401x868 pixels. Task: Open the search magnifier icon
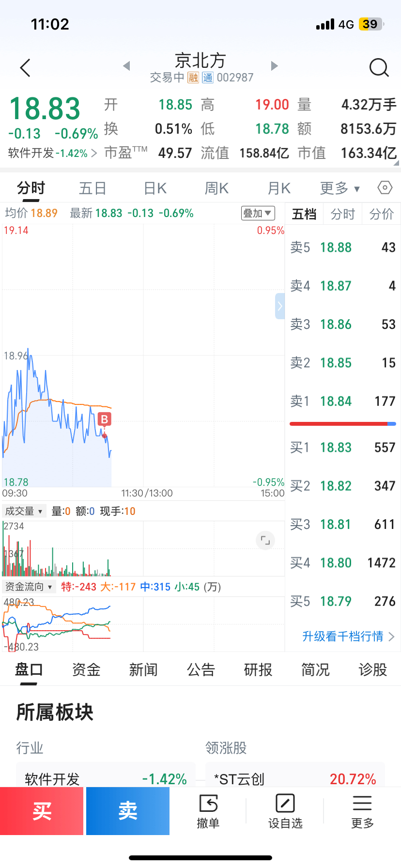coord(379,68)
